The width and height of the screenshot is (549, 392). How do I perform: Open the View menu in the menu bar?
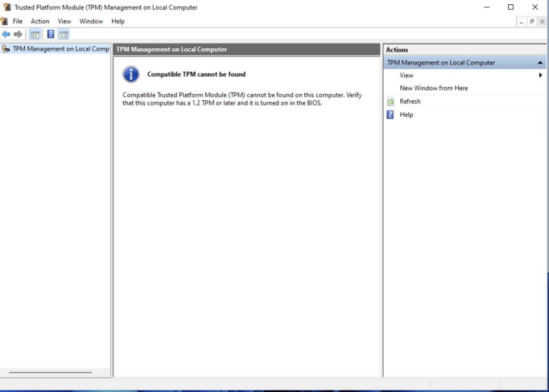pyautogui.click(x=64, y=21)
